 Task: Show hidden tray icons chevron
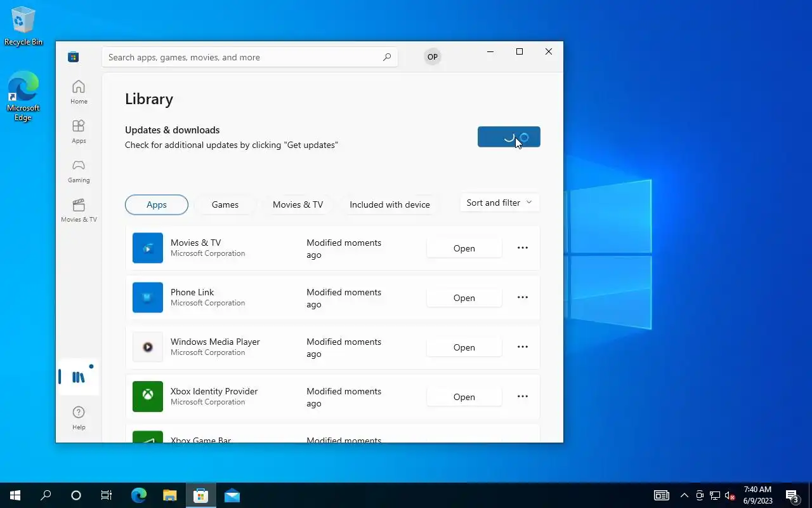tap(684, 496)
